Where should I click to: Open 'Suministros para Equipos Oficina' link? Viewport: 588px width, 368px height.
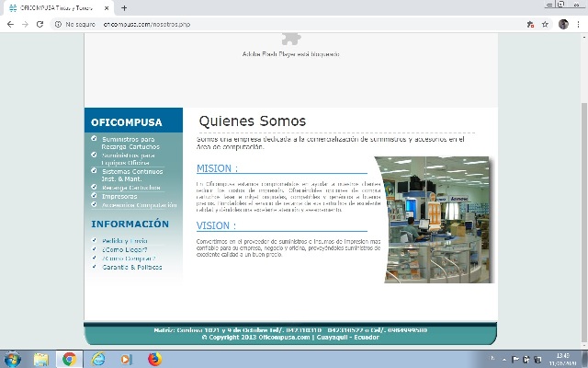click(x=128, y=159)
